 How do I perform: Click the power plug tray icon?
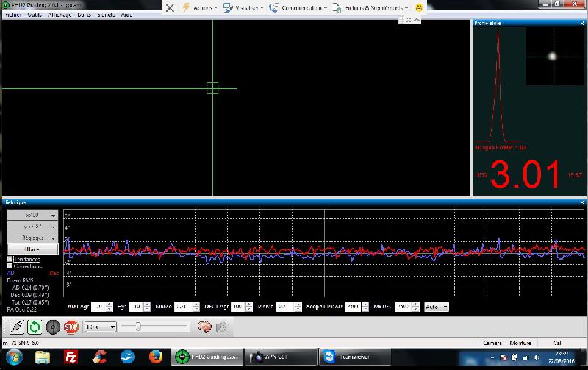click(514, 357)
